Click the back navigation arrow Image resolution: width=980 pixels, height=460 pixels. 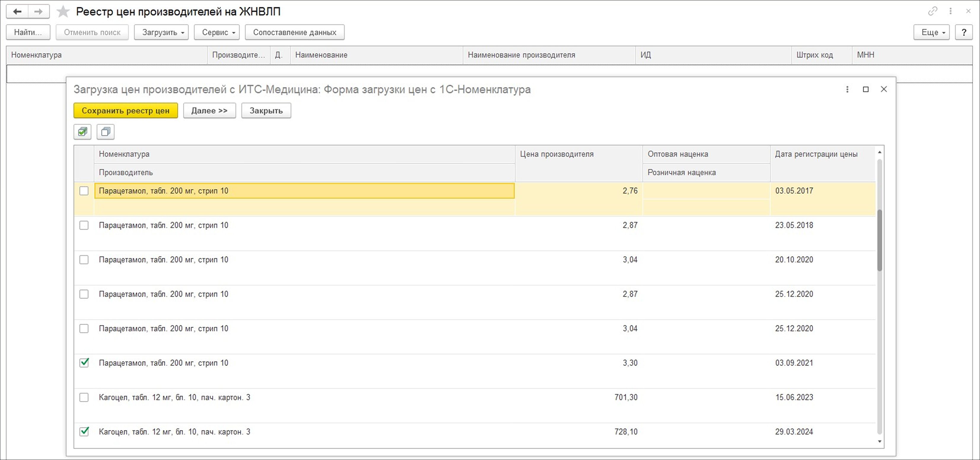point(17,12)
